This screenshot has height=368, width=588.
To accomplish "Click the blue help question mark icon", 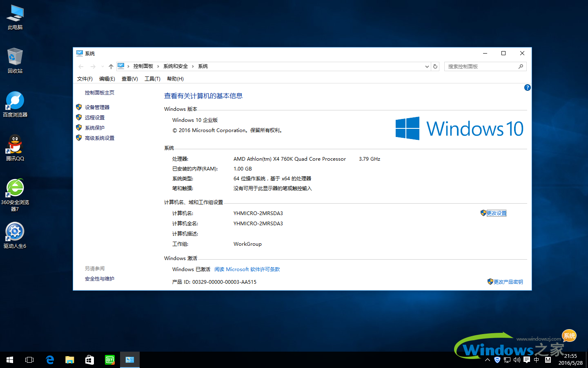I will pyautogui.click(x=527, y=87).
